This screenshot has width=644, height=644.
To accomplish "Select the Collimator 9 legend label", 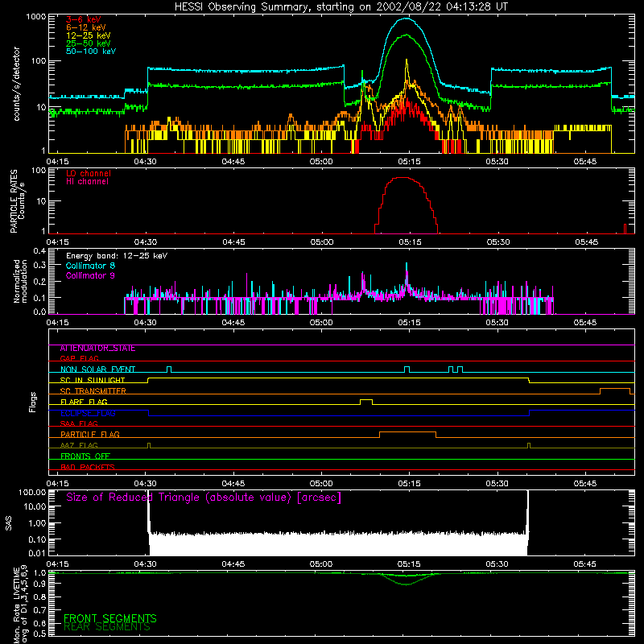I will (x=90, y=275).
